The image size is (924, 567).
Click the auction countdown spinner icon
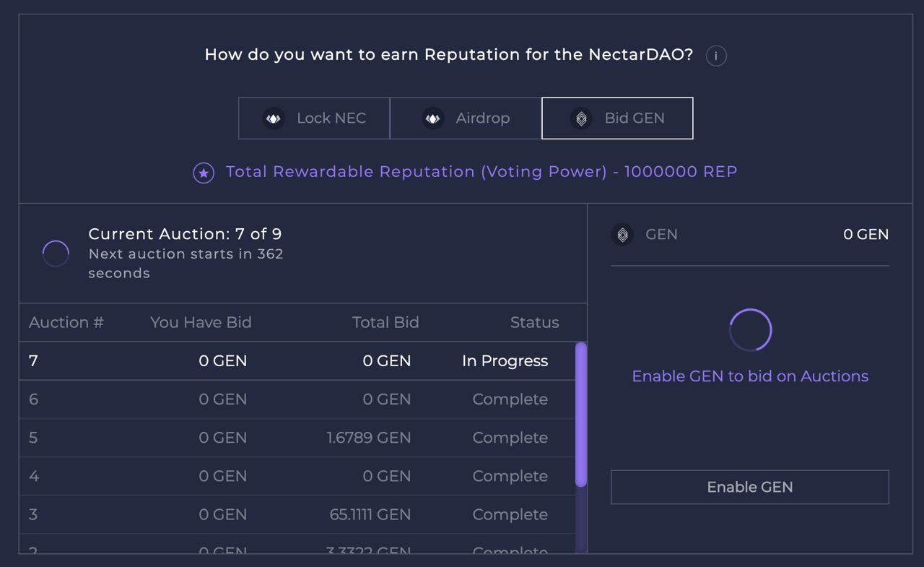[56, 254]
